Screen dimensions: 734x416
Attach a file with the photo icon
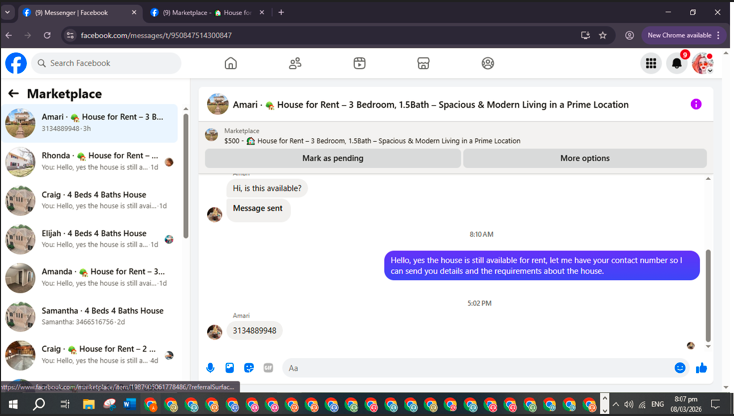[229, 368]
